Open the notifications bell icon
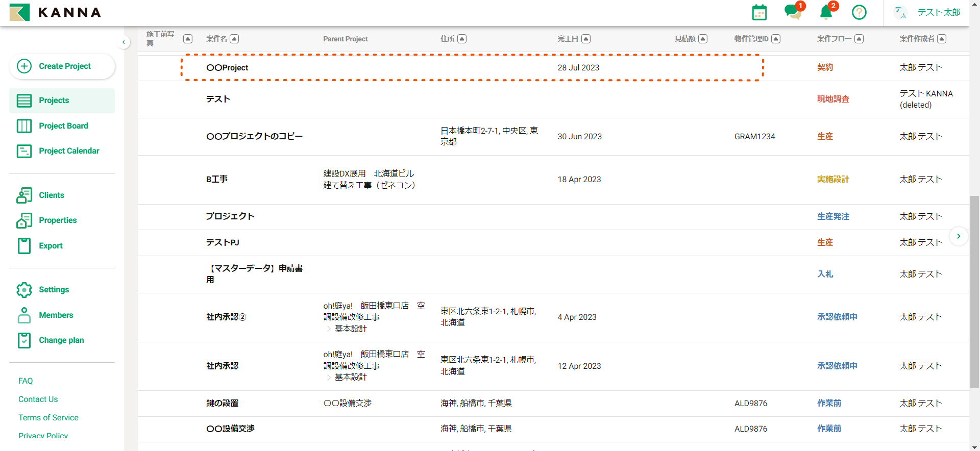This screenshot has height=451, width=980. click(826, 12)
